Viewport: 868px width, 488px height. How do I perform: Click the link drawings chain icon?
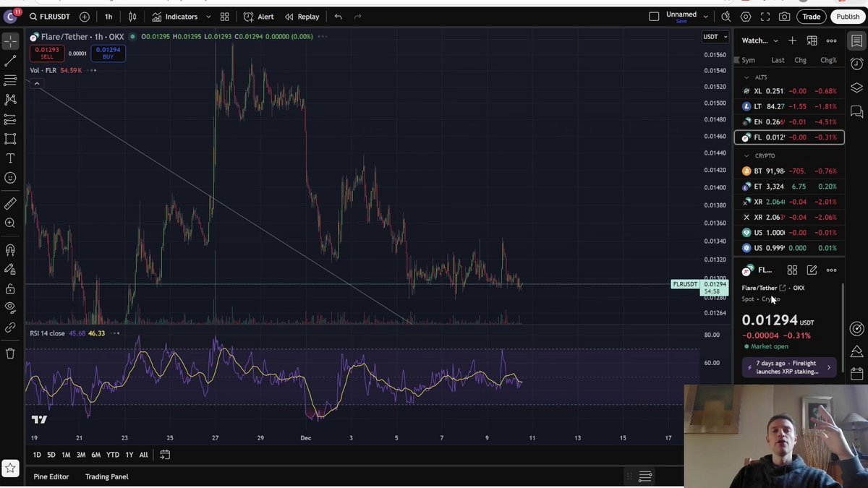[x=10, y=328]
